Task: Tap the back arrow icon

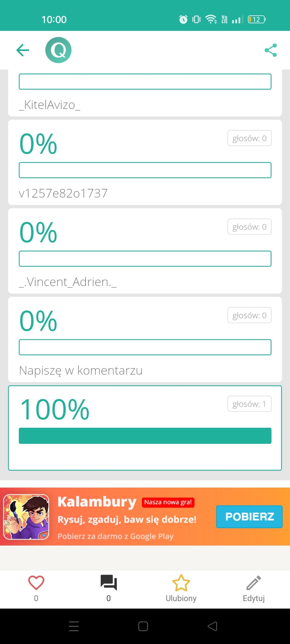Action: [x=23, y=50]
